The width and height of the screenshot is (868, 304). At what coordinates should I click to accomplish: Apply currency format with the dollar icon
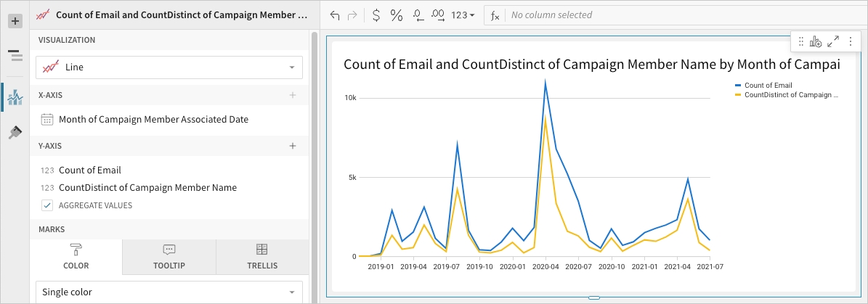click(x=376, y=15)
